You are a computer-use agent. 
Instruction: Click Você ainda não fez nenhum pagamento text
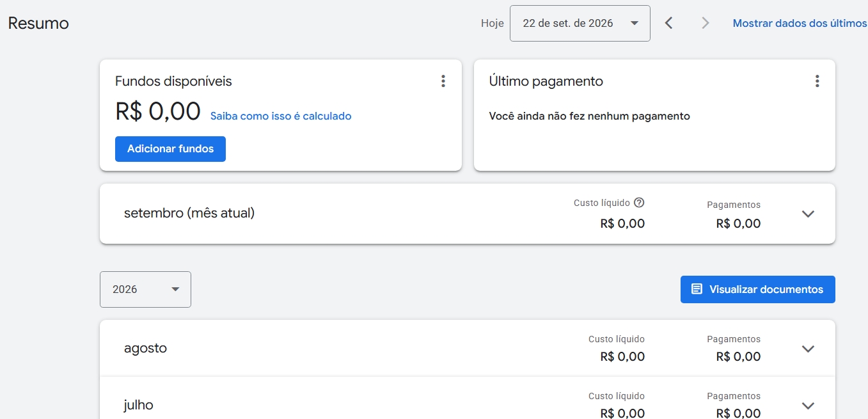(590, 116)
